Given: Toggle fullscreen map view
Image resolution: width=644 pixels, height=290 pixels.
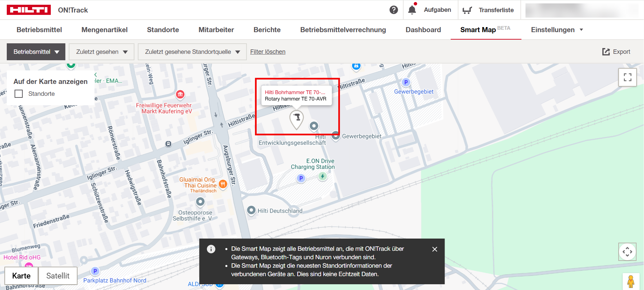Looking at the screenshot, I should 627,77.
